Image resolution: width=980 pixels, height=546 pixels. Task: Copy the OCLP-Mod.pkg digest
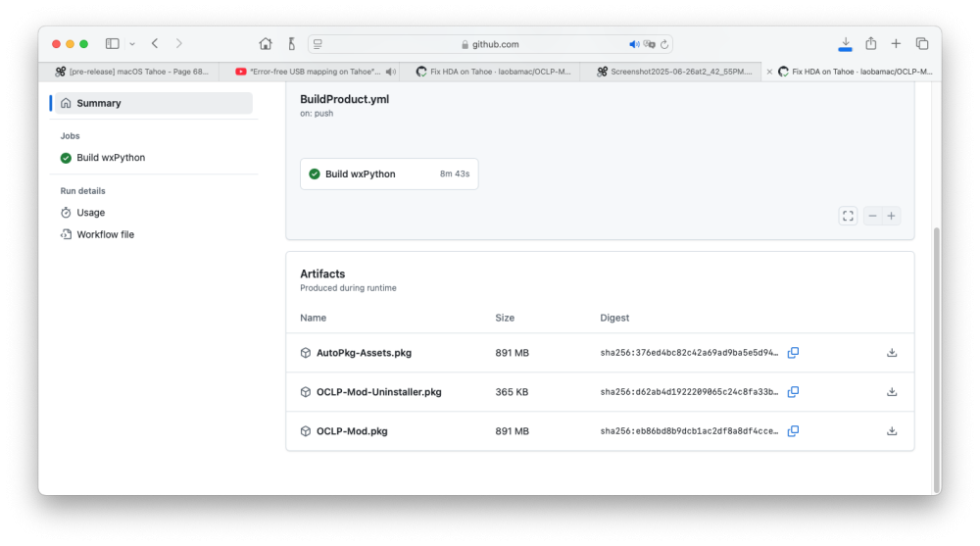[793, 431]
